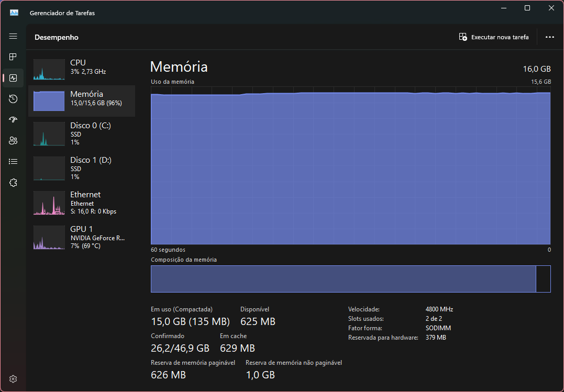Click the 379 MB hardware reserved value
This screenshot has height=392, width=564.
tap(436, 338)
